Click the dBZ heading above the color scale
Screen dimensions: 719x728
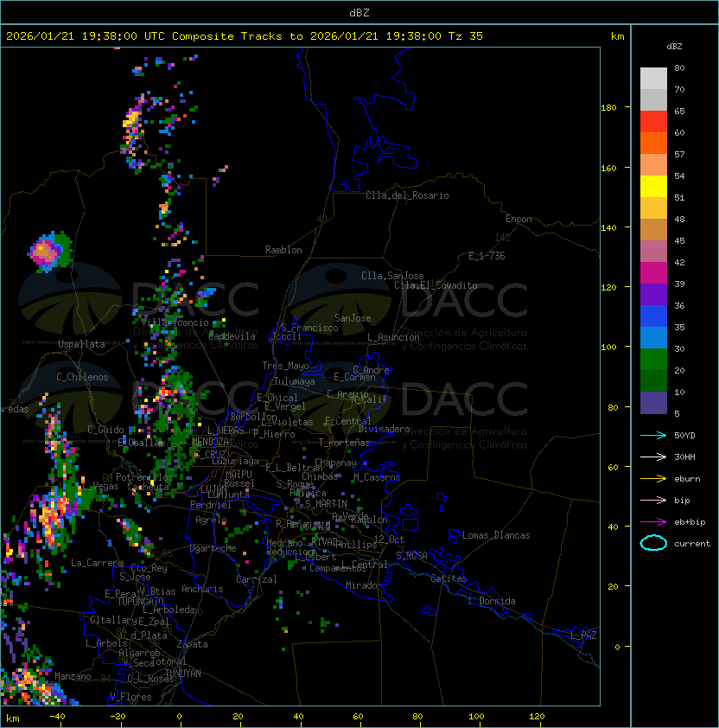(x=674, y=47)
